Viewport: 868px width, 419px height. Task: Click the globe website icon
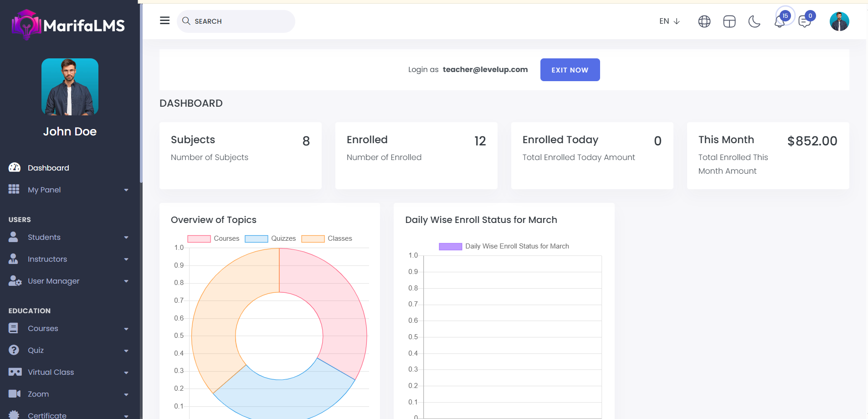[x=704, y=21]
